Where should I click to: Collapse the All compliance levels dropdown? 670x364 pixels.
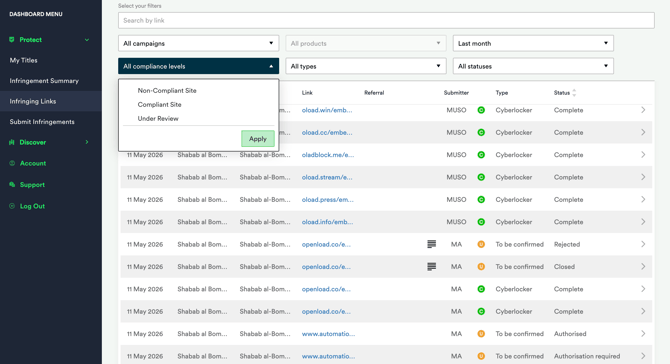[199, 66]
